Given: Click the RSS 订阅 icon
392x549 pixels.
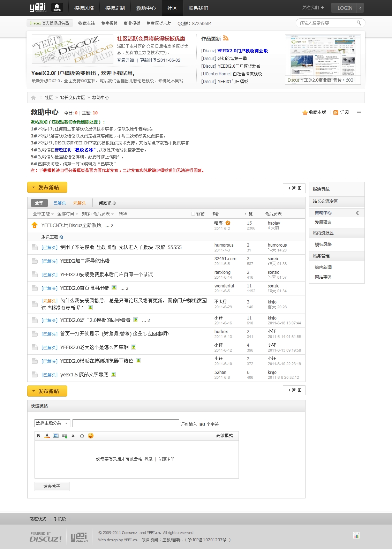Looking at the screenshot, I should pyautogui.click(x=336, y=113).
